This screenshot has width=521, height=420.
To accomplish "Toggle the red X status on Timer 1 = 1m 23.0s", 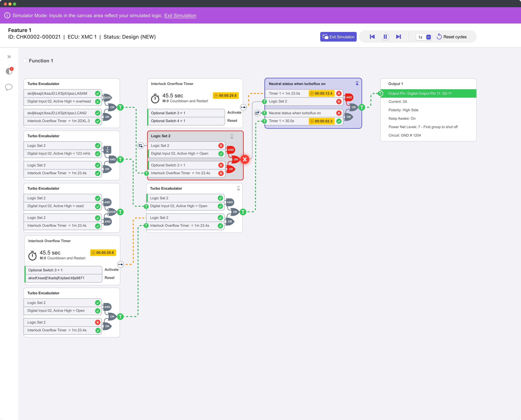I will 339,93.
